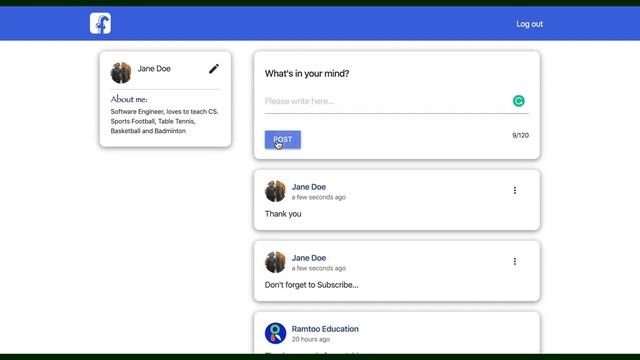Click the 'Don't forget to Subscribe...' post text
The height and width of the screenshot is (360, 640).
pos(311,285)
